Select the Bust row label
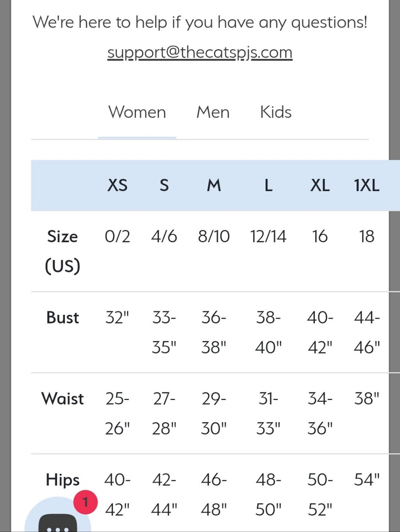Screen dimensions: 400x532 (x=62, y=318)
